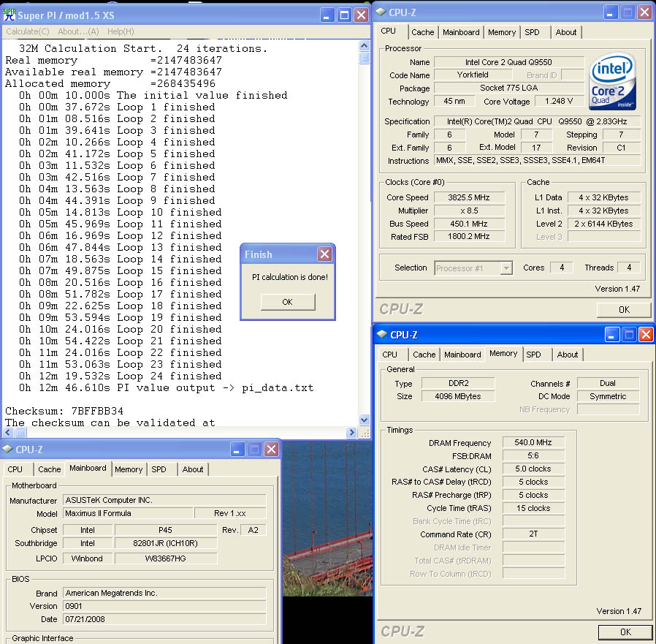Maximize the Super PI window
The width and height of the screenshot is (656, 644).
[x=344, y=15]
